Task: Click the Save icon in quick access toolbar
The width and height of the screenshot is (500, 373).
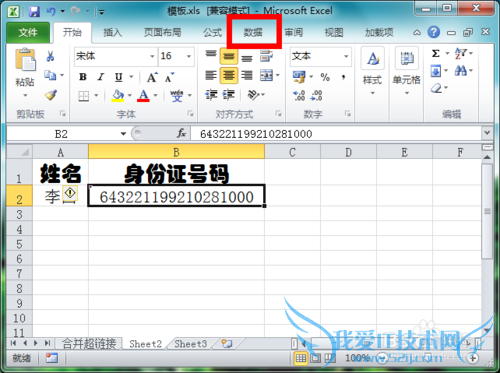Action: click(x=34, y=12)
